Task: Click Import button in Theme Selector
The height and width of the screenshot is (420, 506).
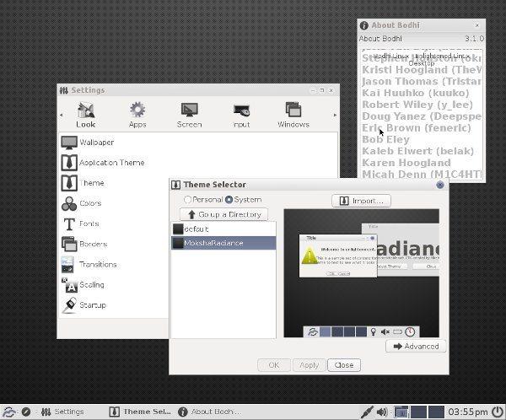Action: tap(361, 201)
